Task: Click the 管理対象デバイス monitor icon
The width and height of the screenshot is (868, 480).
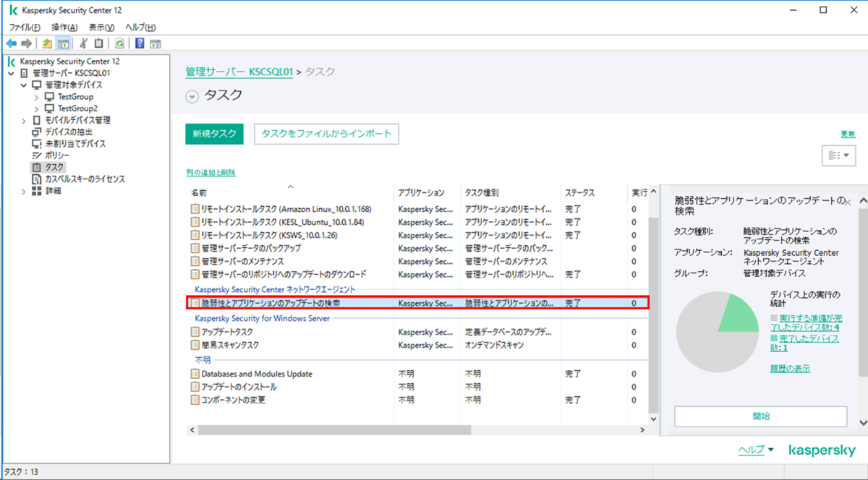Action: pos(37,85)
